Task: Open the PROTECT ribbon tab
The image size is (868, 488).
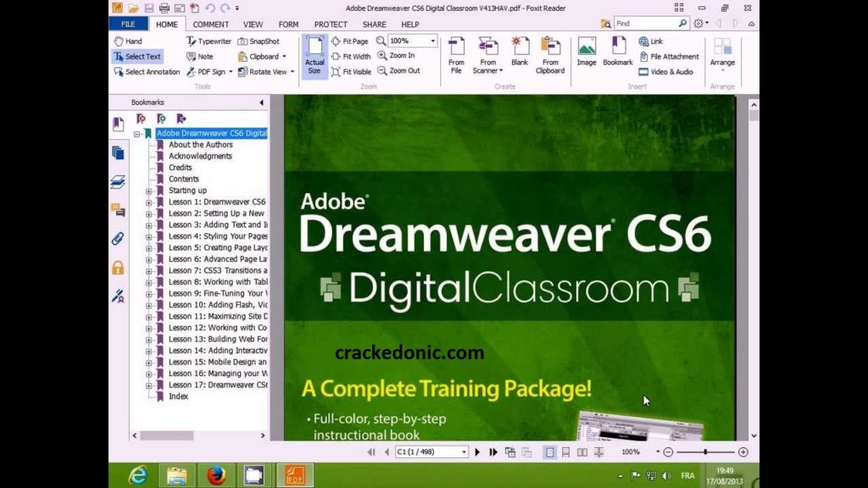Action: pos(331,25)
